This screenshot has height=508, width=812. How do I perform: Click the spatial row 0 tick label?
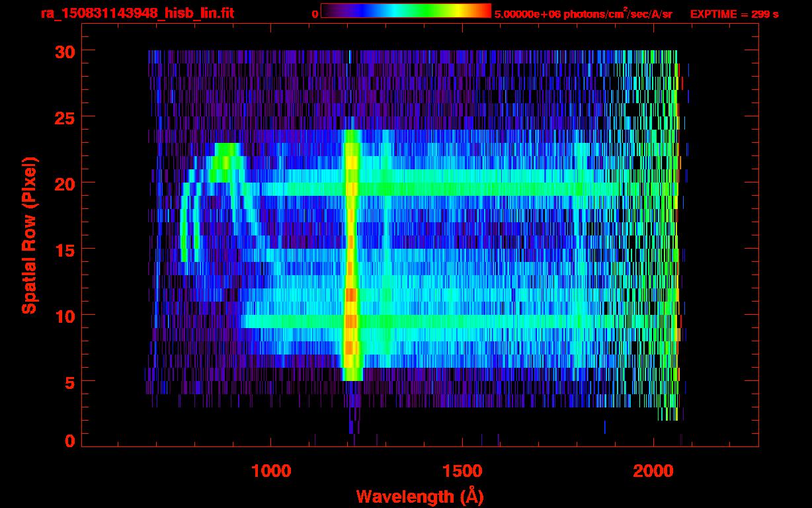[x=69, y=441]
